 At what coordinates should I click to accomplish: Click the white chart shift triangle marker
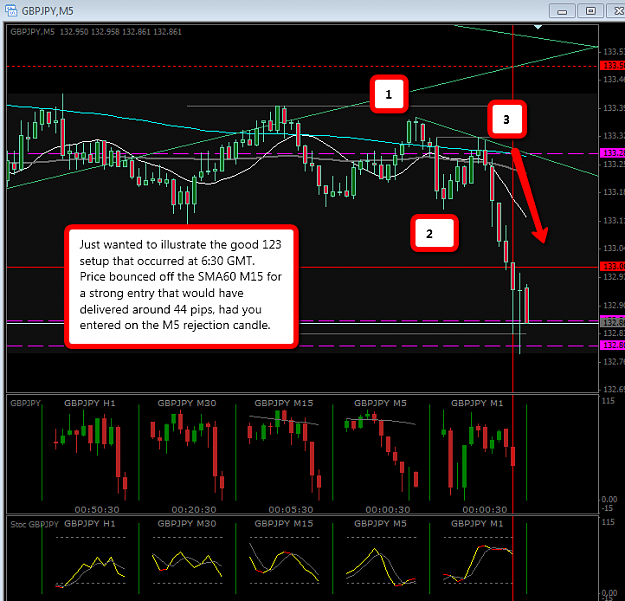tap(538, 27)
